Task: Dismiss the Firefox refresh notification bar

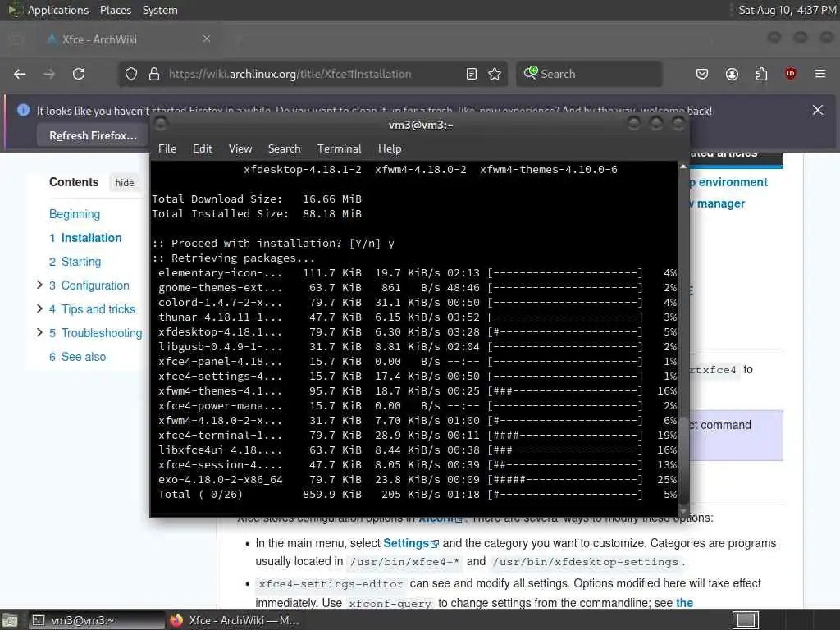Action: [x=818, y=111]
